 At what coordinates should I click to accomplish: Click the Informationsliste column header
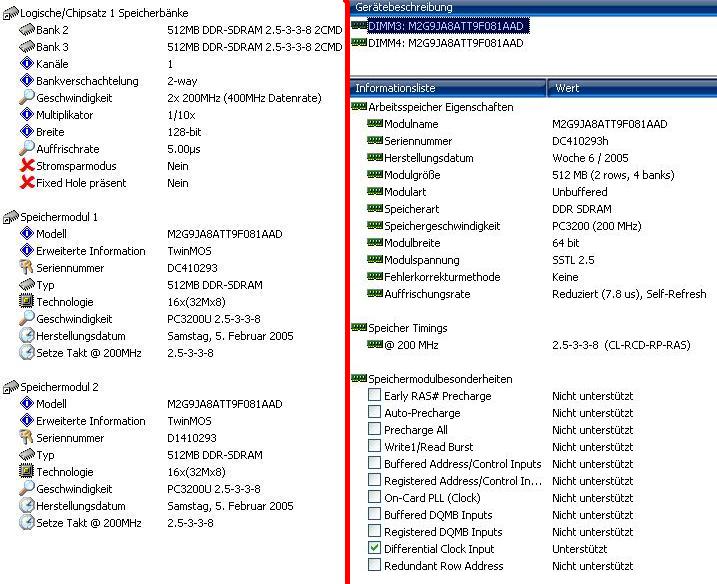448,88
